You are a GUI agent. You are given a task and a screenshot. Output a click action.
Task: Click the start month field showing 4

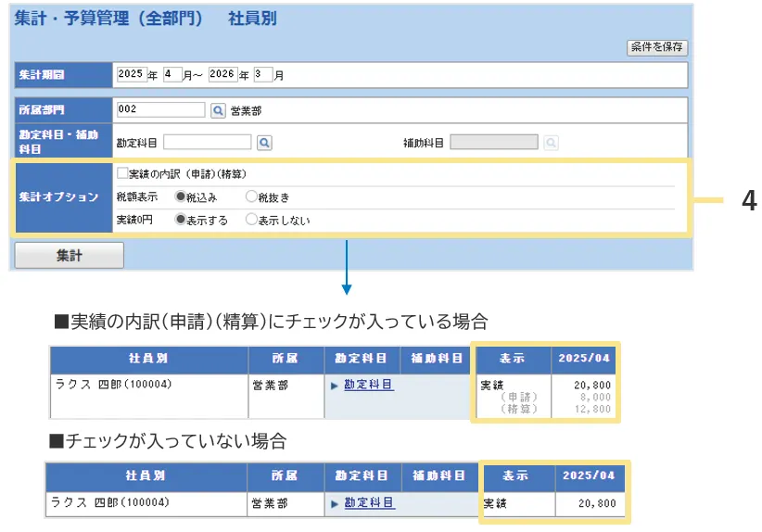pyautogui.click(x=171, y=74)
